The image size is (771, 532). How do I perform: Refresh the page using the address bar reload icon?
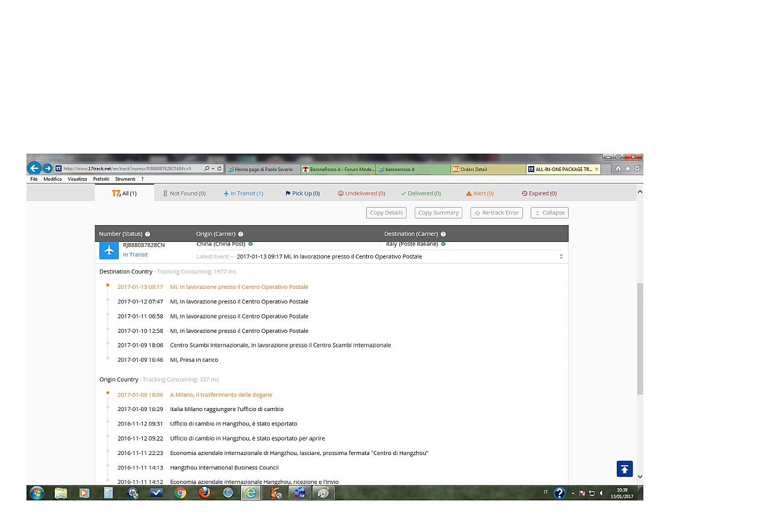219,169
